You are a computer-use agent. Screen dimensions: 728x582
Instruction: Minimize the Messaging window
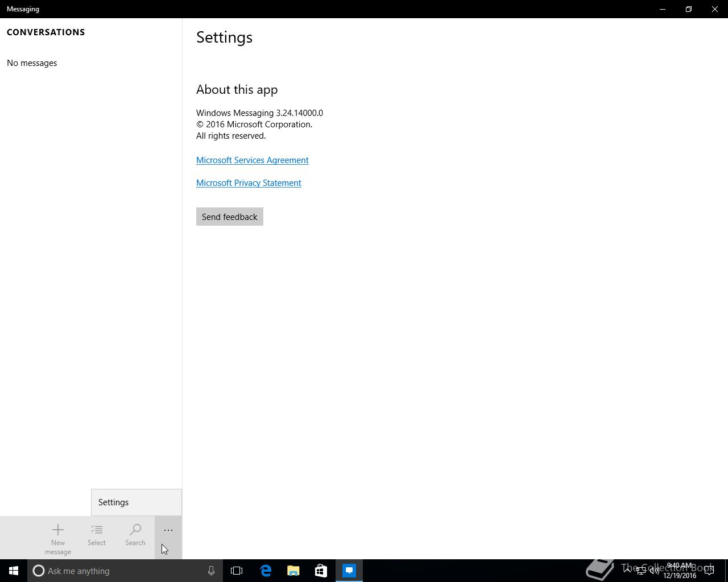[x=663, y=9]
